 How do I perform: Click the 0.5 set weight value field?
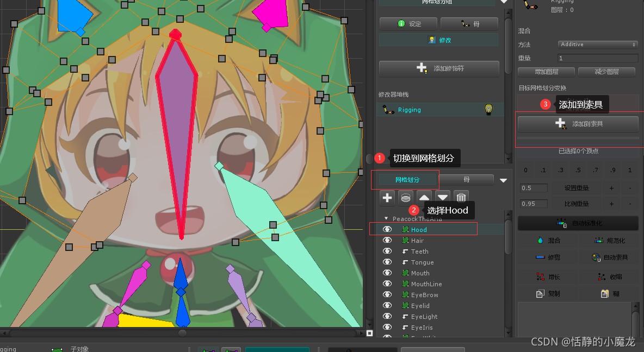[534, 188]
